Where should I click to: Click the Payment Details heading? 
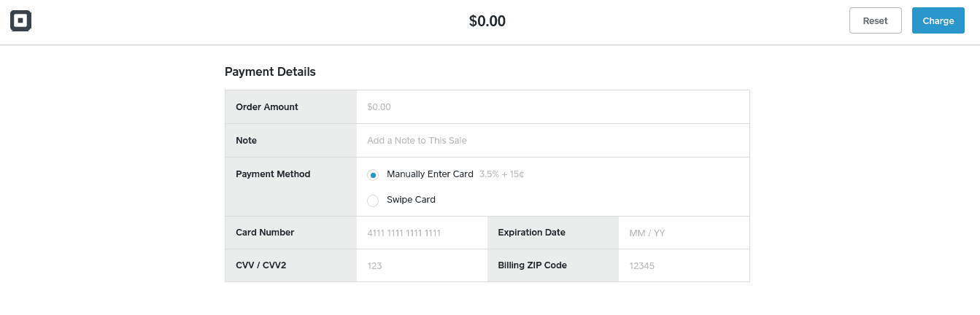(x=270, y=71)
